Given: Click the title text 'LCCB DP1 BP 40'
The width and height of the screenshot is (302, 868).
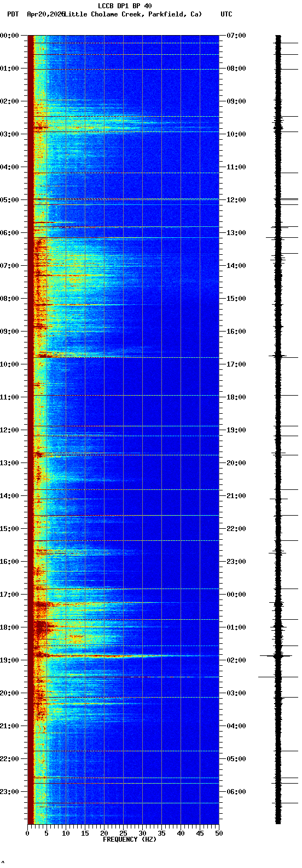Looking at the screenshot, I should point(125,6).
